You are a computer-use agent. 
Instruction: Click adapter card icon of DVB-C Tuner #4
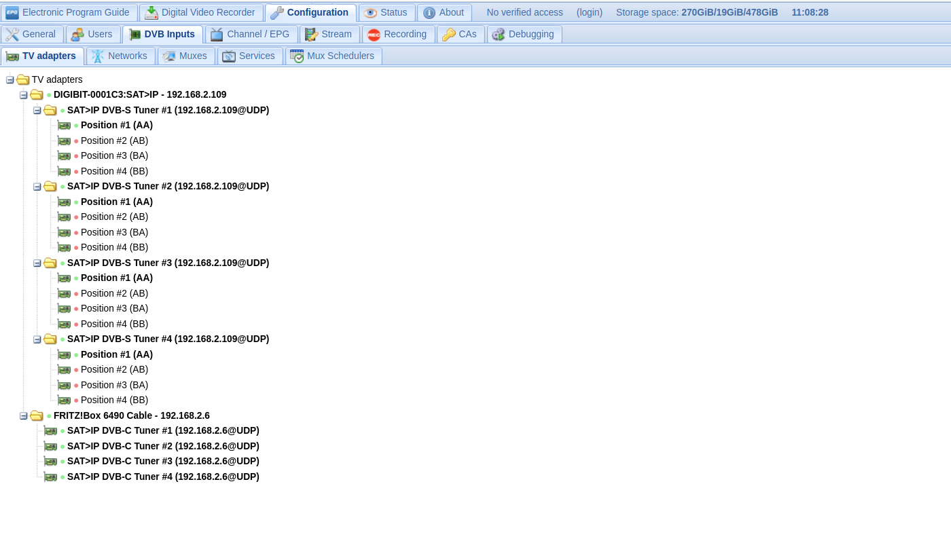[50, 477]
